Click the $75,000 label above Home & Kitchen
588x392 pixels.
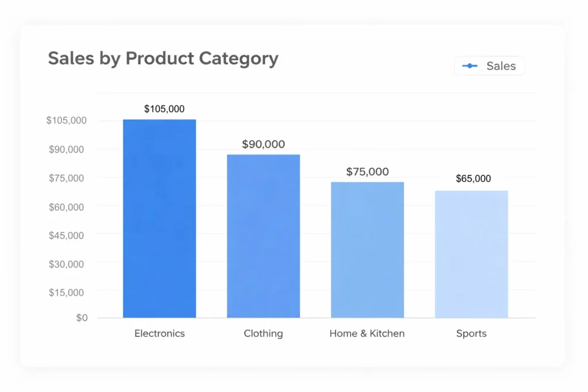point(367,172)
